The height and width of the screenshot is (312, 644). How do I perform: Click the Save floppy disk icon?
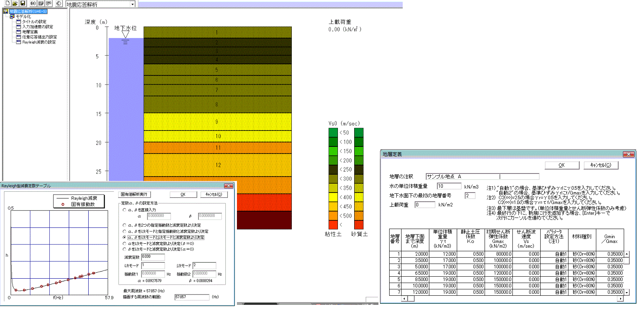click(x=23, y=4)
